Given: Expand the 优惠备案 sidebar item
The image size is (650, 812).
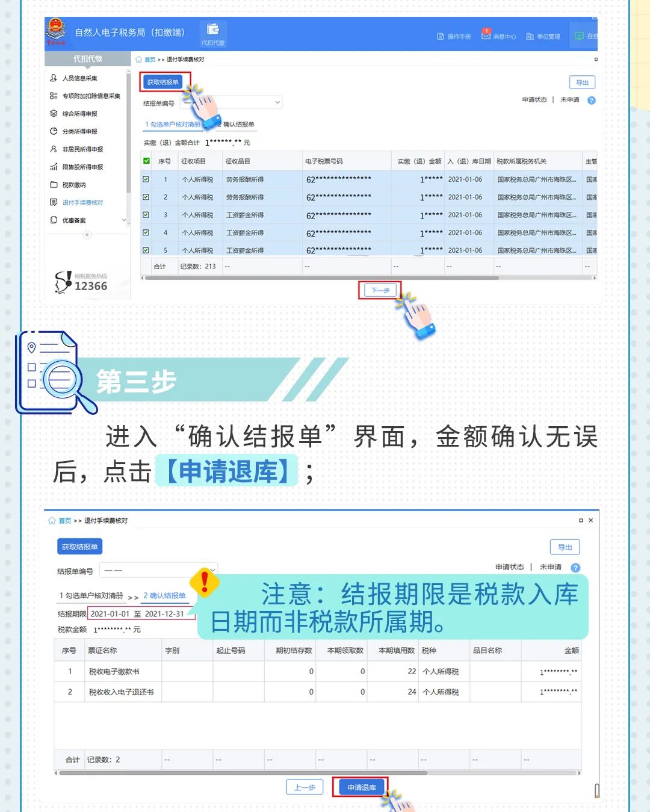Looking at the screenshot, I should [x=88, y=220].
